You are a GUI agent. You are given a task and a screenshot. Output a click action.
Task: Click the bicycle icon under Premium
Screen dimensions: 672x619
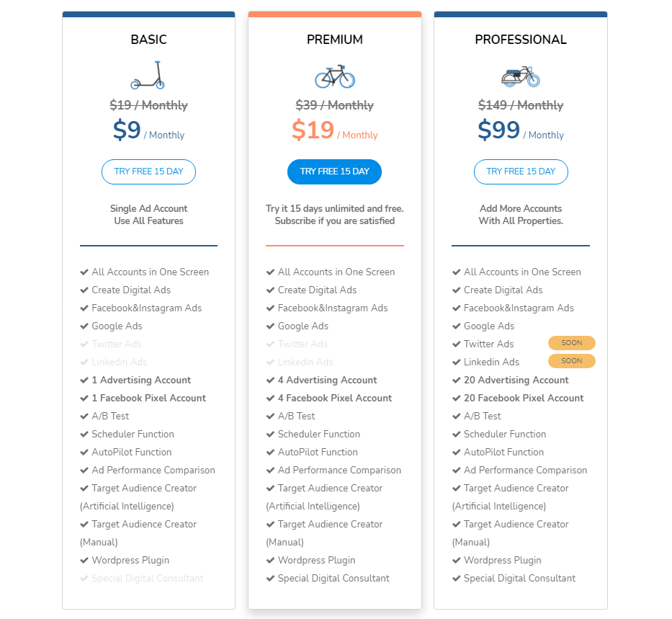pyautogui.click(x=334, y=76)
